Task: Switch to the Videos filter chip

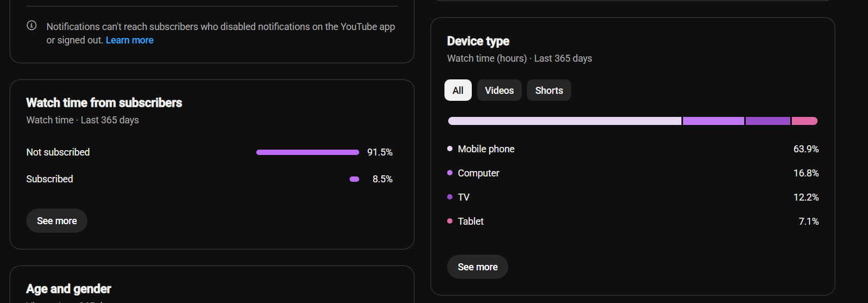Action: (x=499, y=90)
